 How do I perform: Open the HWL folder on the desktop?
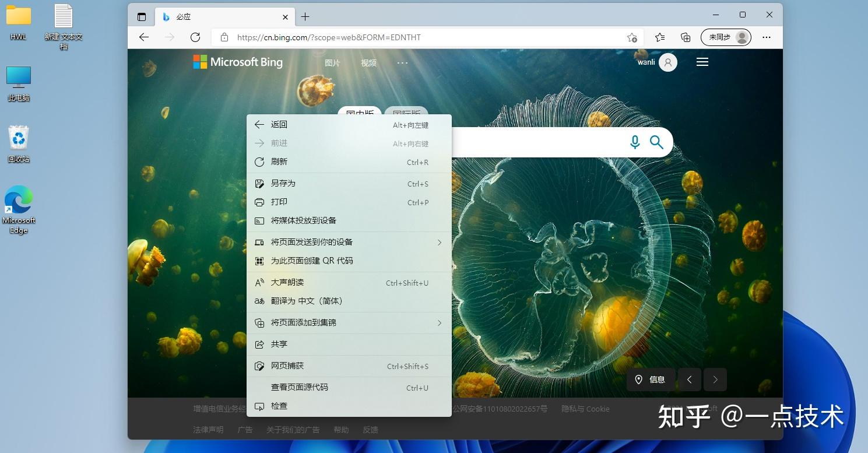pyautogui.click(x=19, y=23)
